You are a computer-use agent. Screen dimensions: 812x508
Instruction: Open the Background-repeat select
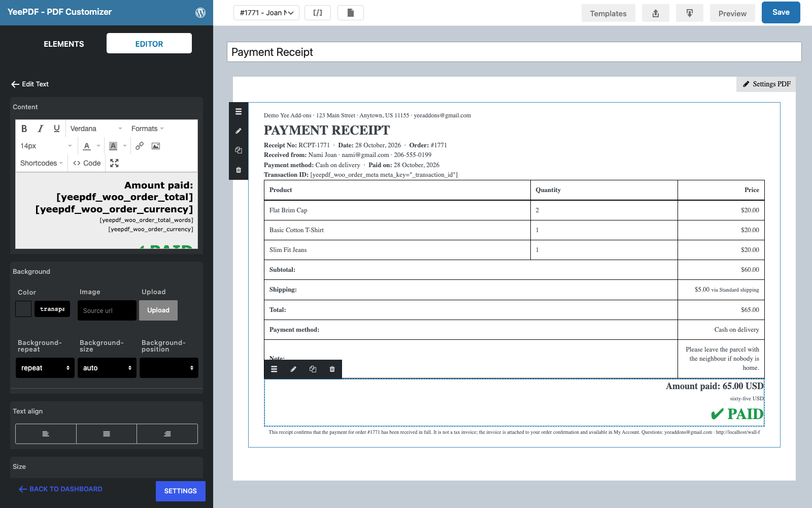pyautogui.click(x=45, y=368)
